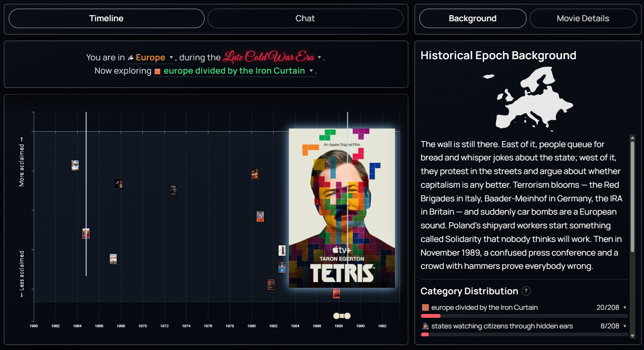Select the red-framed movie poster near 1981
The width and height of the screenshot is (644, 350).
(260, 217)
